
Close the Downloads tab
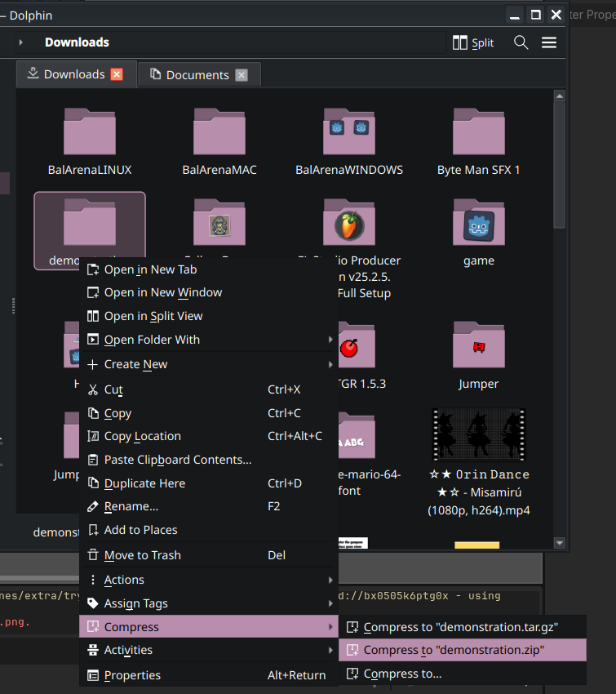coord(117,74)
